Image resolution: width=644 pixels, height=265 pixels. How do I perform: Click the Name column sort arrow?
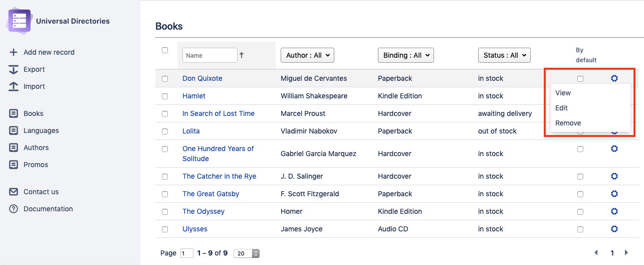242,55
